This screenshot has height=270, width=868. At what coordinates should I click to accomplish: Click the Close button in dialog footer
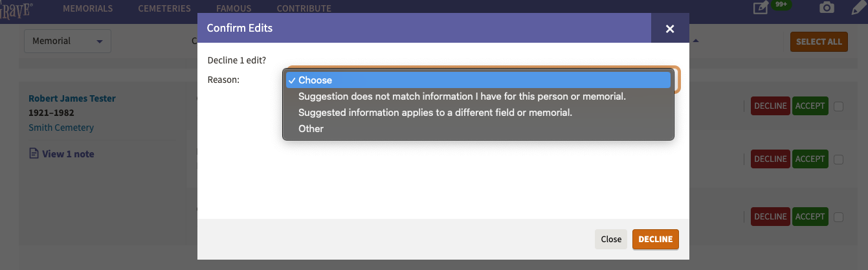pos(611,239)
